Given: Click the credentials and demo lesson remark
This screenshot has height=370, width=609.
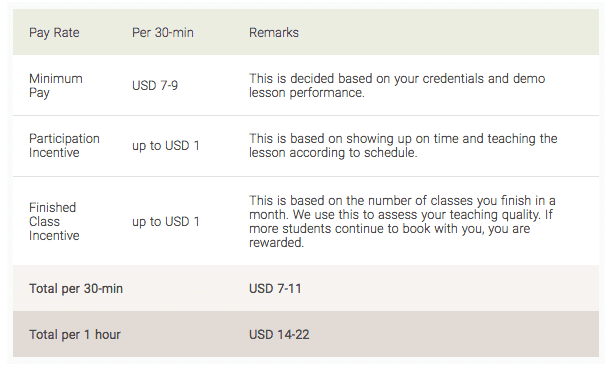Looking at the screenshot, I should (397, 85).
